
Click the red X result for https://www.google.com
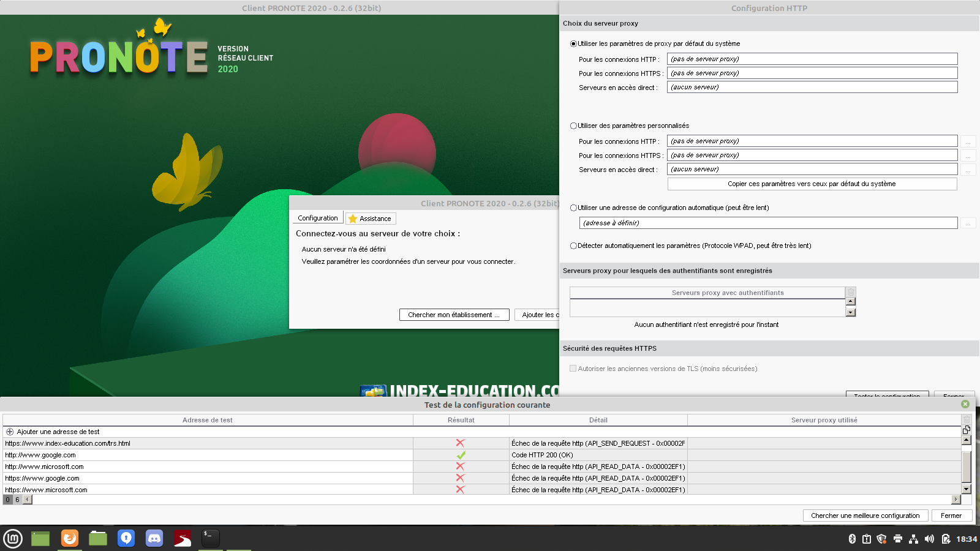(460, 478)
